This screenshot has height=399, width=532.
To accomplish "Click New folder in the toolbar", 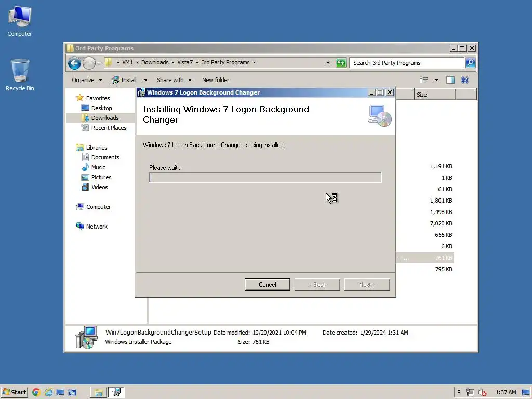I will tap(216, 80).
